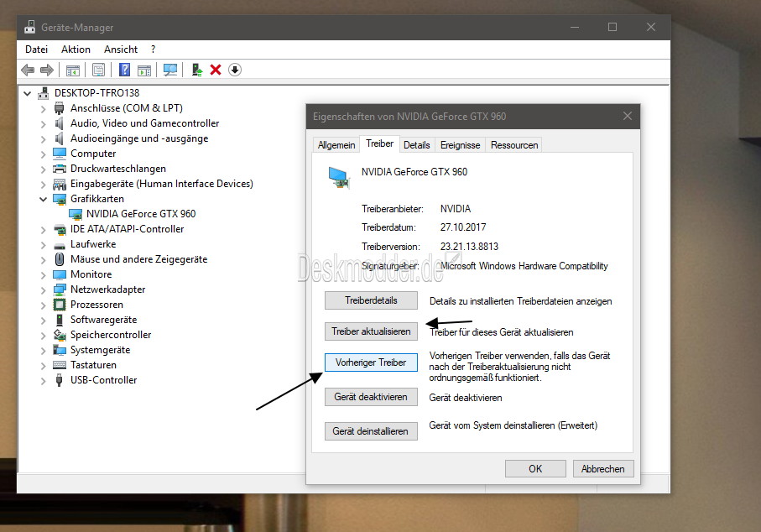Switch to the Ressourcen tab
The width and height of the screenshot is (761, 532).
click(x=514, y=145)
